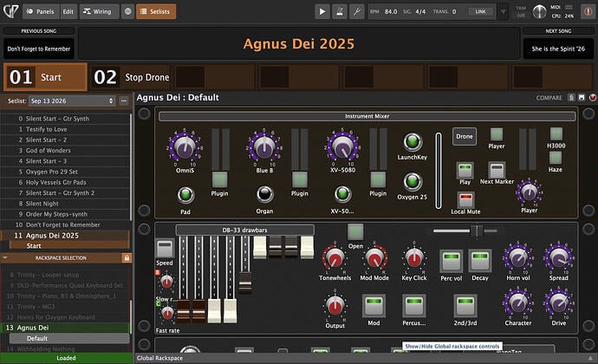This screenshot has height=364, width=598.
Task: Toggle the metronome icon
Action: (x=340, y=11)
